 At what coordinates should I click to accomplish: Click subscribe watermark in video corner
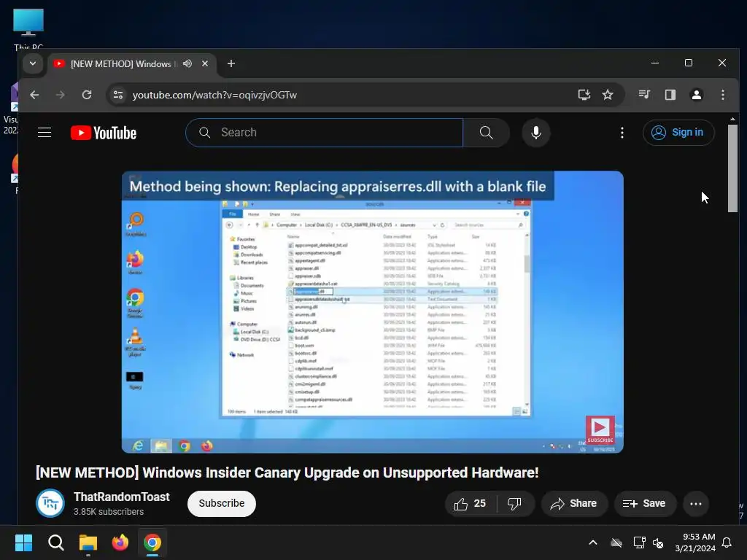point(600,430)
